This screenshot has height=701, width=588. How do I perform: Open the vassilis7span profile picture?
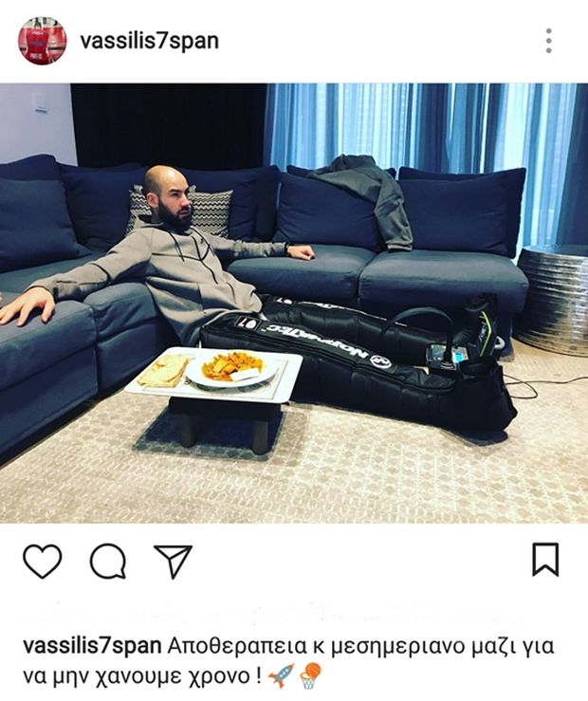point(42,41)
